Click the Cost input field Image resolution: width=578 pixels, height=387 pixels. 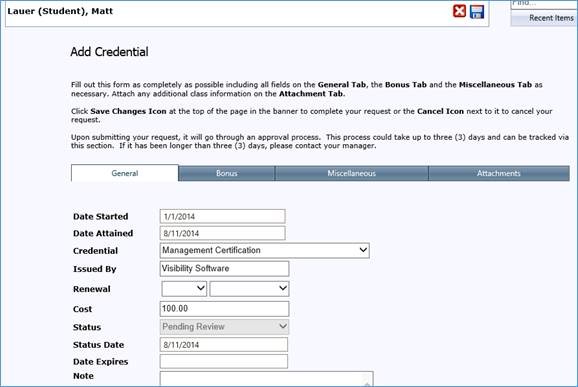click(224, 309)
